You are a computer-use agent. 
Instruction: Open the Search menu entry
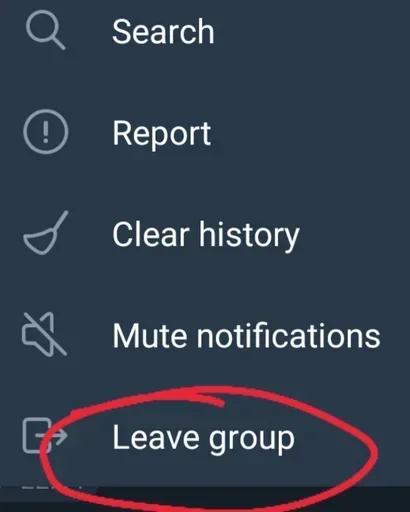(205, 32)
